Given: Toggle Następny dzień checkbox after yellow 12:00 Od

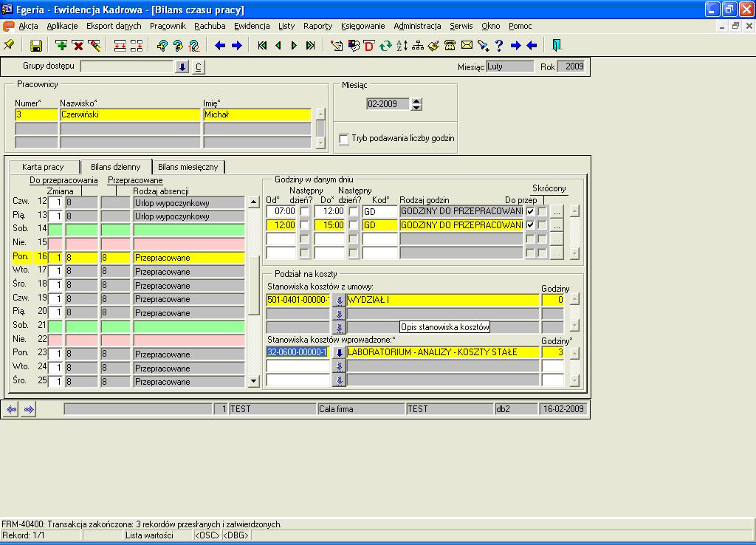Looking at the screenshot, I should coord(305,224).
